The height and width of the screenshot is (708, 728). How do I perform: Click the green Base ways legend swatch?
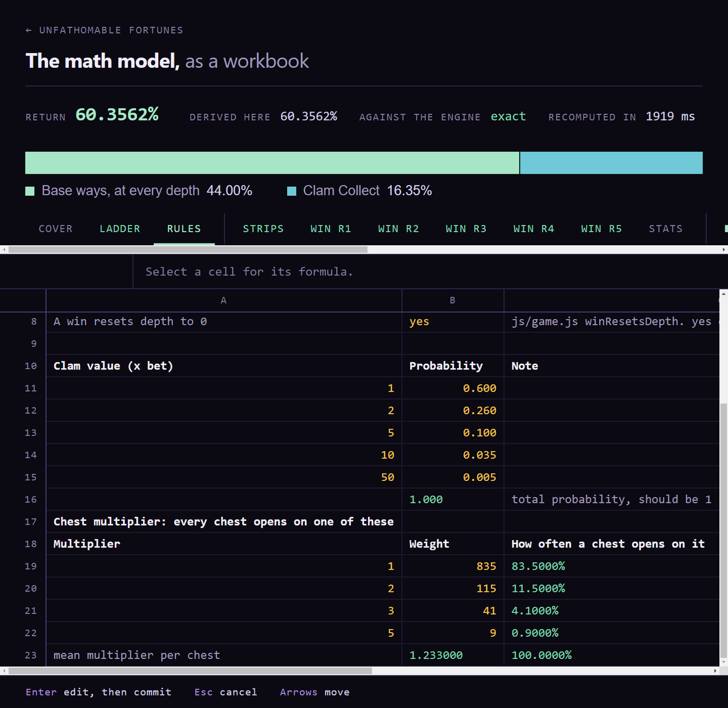30,191
